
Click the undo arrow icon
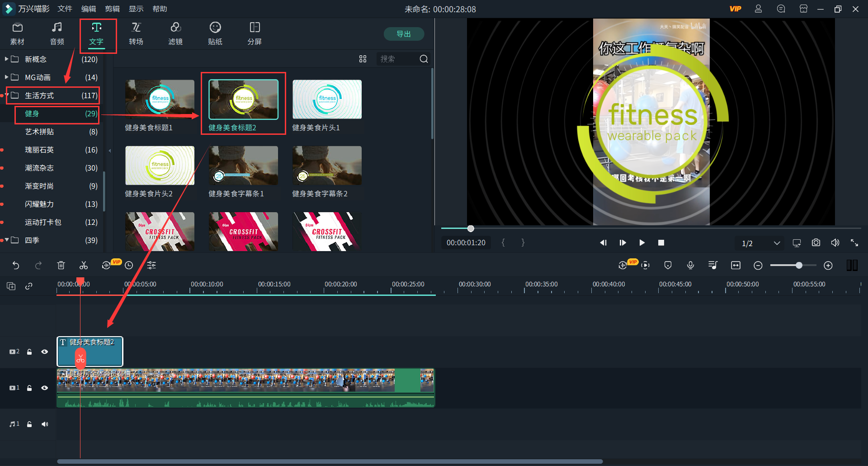(16, 266)
